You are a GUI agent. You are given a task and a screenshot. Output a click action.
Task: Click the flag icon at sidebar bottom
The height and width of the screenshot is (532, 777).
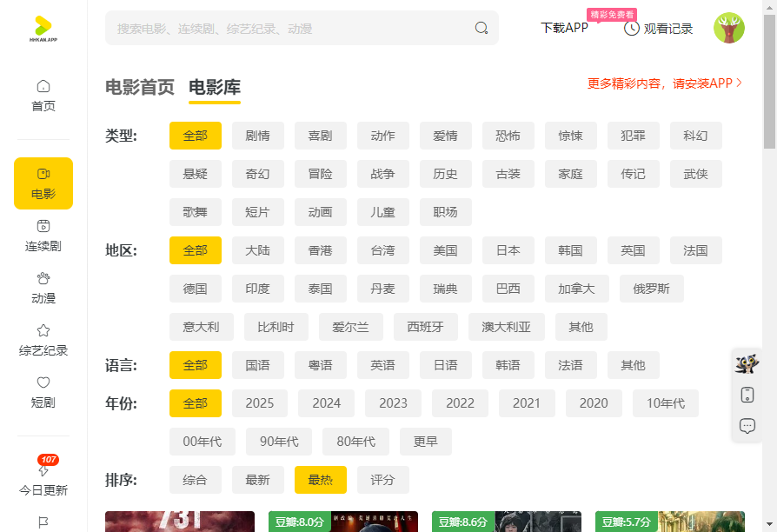point(43,522)
